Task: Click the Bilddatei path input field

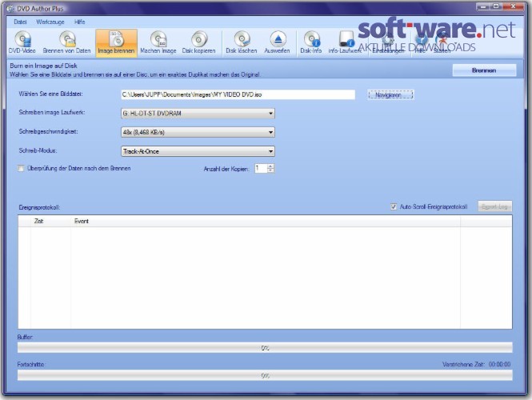Action: [238, 94]
